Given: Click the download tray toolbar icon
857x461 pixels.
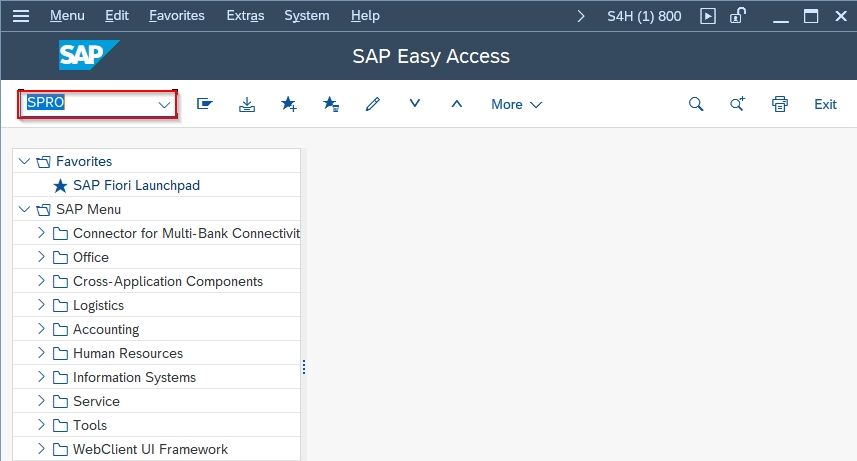Looking at the screenshot, I should click(247, 104).
